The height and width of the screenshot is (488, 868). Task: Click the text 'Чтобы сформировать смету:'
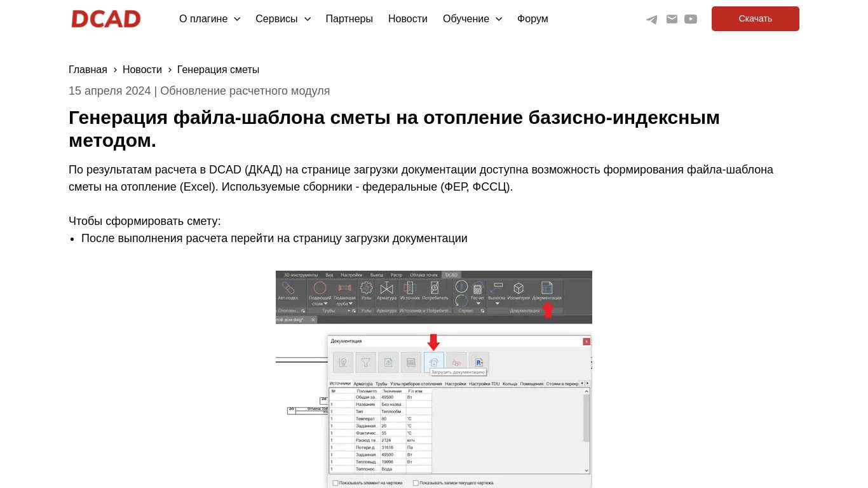145,221
